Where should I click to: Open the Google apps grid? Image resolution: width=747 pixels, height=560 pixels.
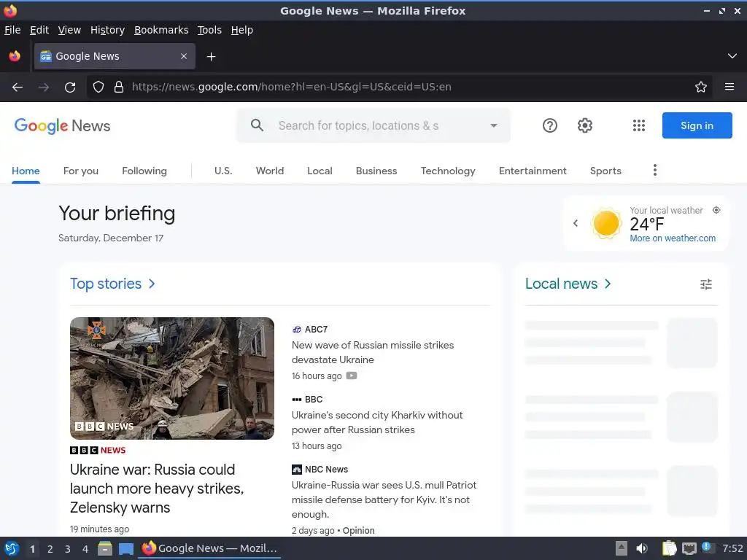(x=639, y=125)
